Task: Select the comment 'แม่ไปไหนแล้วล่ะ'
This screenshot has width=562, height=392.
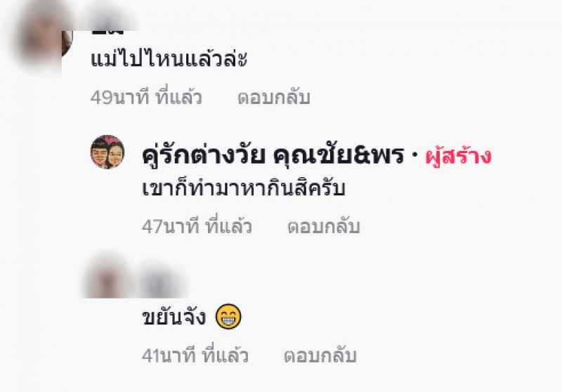Action: [169, 59]
